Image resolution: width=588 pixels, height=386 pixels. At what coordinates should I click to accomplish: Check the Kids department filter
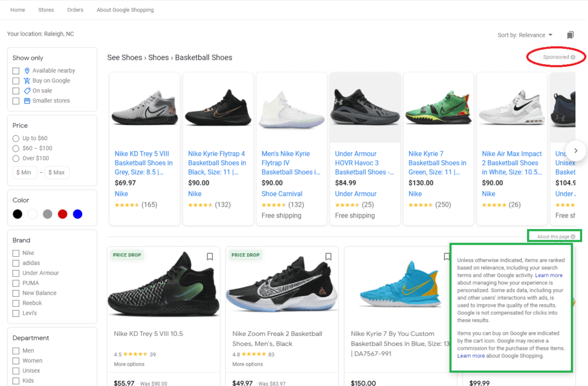click(16, 381)
